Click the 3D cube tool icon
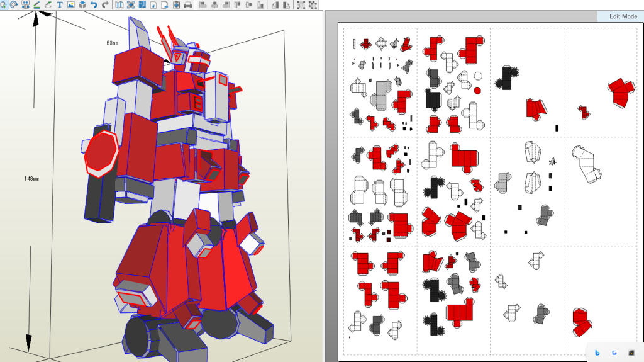This screenshot has width=644, height=362. tap(82, 4)
